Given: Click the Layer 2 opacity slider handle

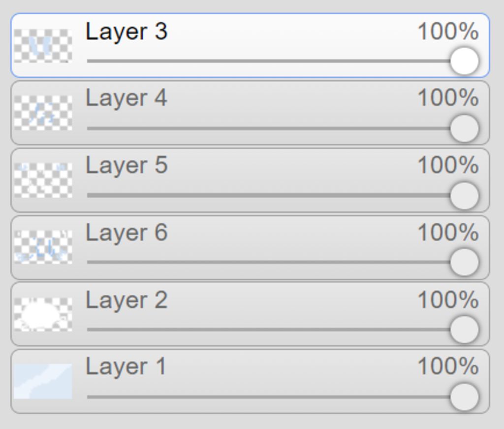Looking at the screenshot, I should tap(465, 330).
